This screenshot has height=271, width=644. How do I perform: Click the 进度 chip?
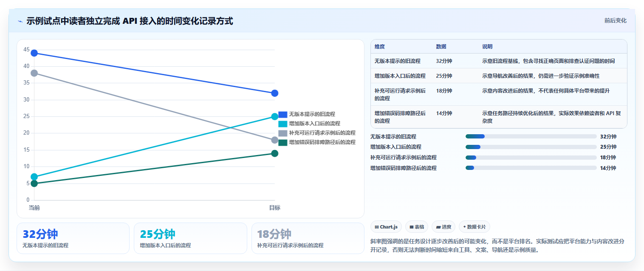click(x=443, y=227)
